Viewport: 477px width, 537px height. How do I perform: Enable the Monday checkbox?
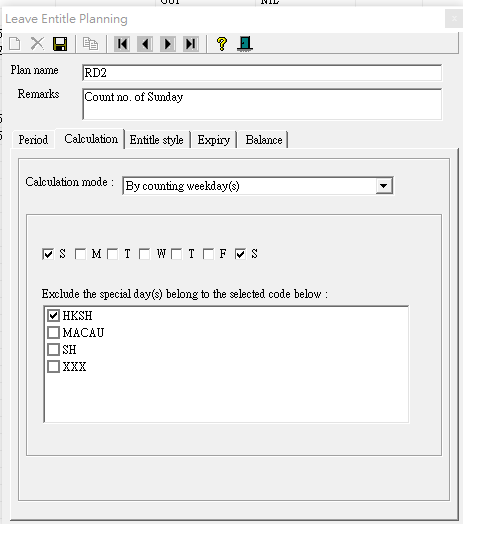click(x=80, y=254)
